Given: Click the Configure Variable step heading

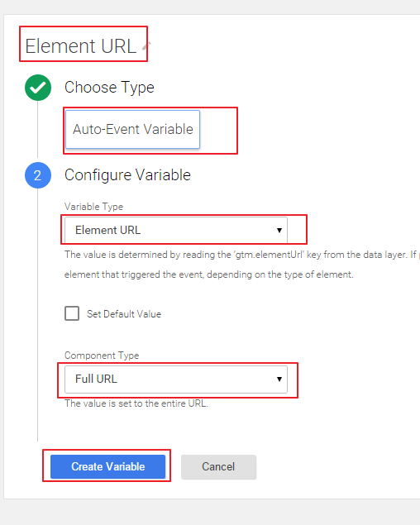Looking at the screenshot, I should [x=127, y=175].
